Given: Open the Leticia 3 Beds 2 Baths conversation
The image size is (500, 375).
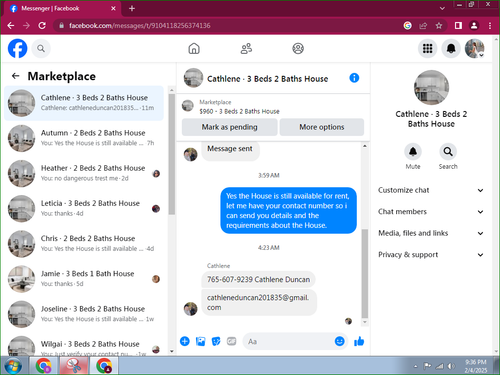Looking at the screenshot, I should 84,209.
